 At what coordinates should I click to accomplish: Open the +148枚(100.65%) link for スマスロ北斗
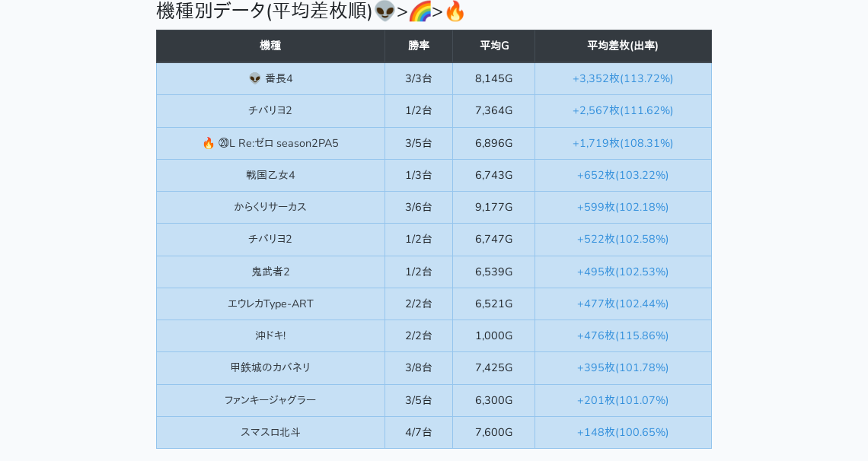click(x=622, y=432)
